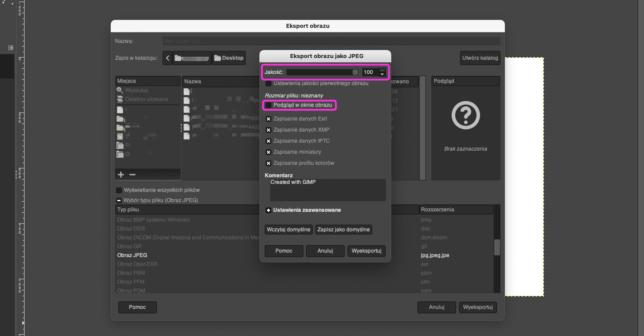Click the plus icon to add a bookmark

coord(121,175)
